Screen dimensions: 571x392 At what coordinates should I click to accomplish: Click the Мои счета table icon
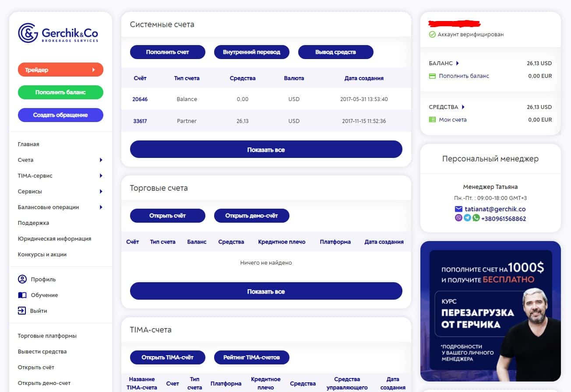[x=432, y=119]
